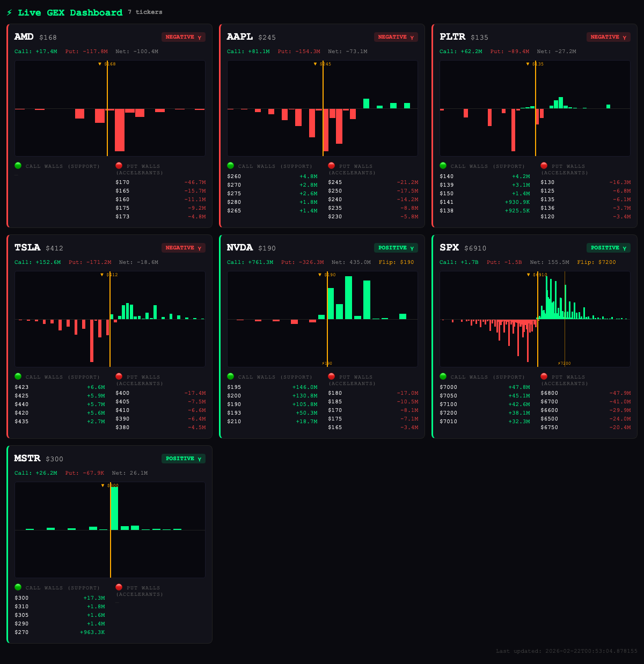Click the $170 put wall row in AMD

160,182
